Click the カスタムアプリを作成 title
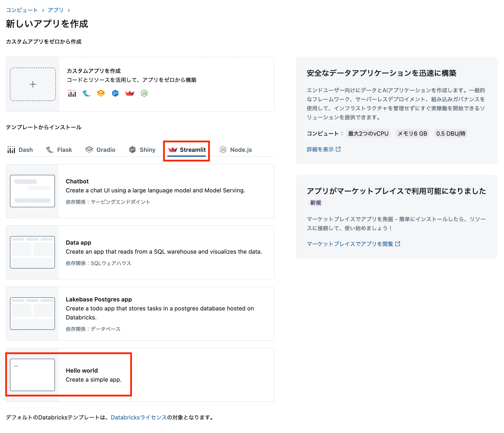 click(94, 71)
